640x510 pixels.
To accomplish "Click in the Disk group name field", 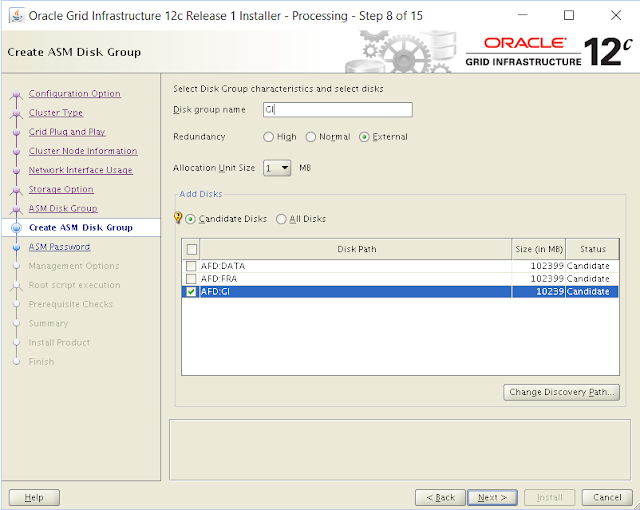I will click(338, 110).
